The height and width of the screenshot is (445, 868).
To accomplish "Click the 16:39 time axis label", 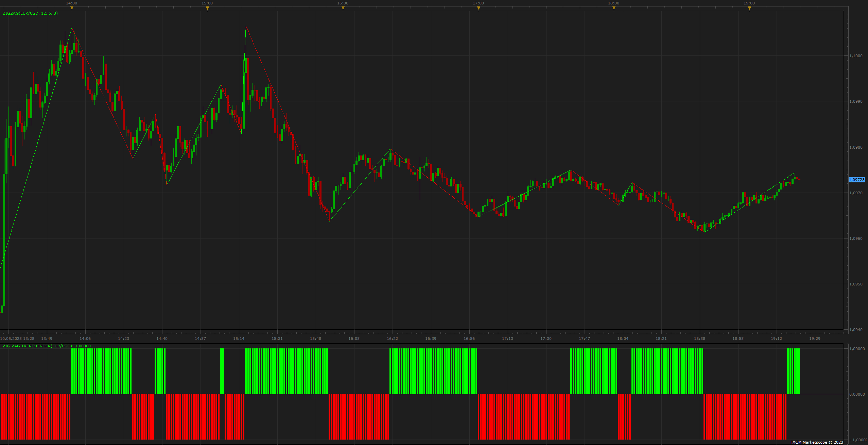I will pyautogui.click(x=431, y=339).
